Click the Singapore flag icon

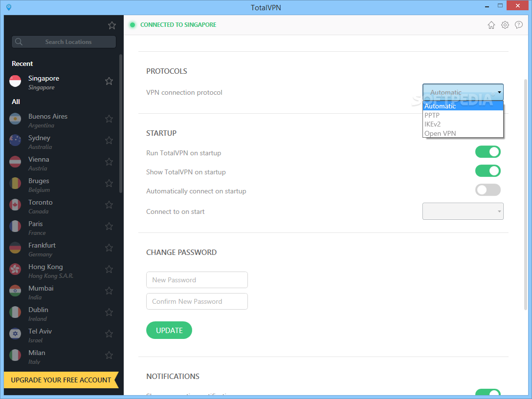(x=15, y=82)
